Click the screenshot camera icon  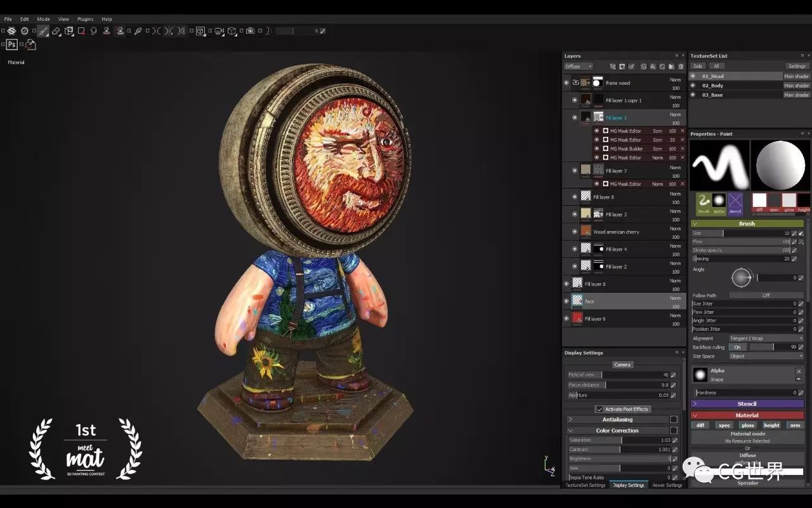(x=250, y=30)
